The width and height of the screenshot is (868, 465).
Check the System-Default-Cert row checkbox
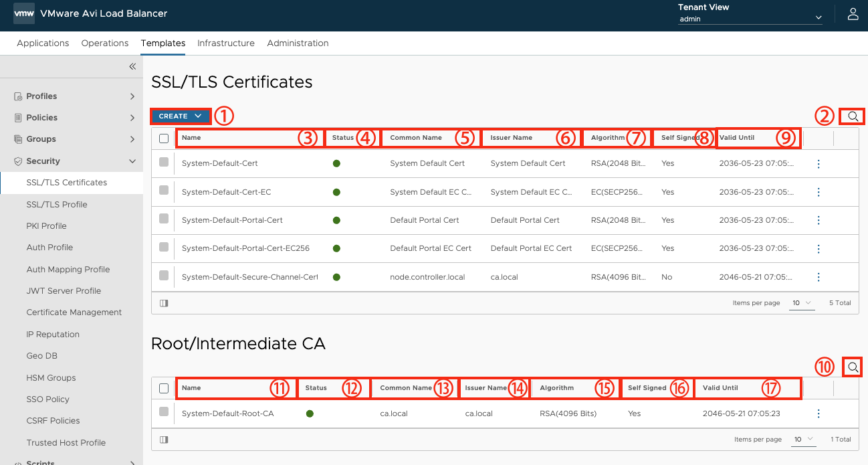[164, 162]
